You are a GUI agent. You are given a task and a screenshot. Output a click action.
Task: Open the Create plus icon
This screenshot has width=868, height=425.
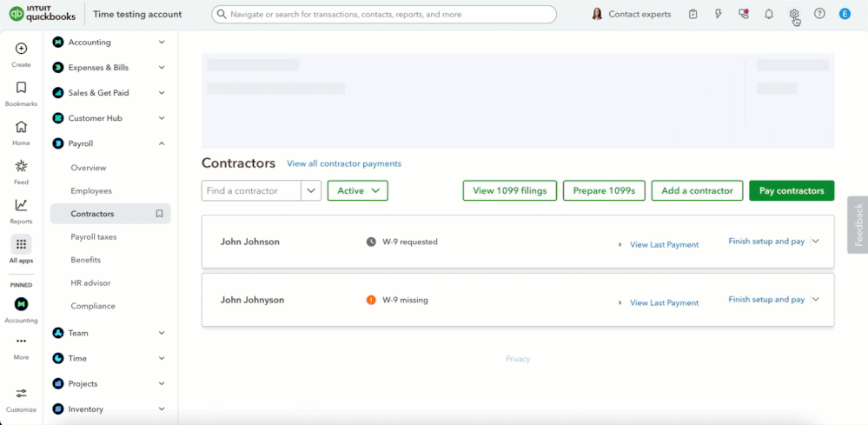[21, 49]
